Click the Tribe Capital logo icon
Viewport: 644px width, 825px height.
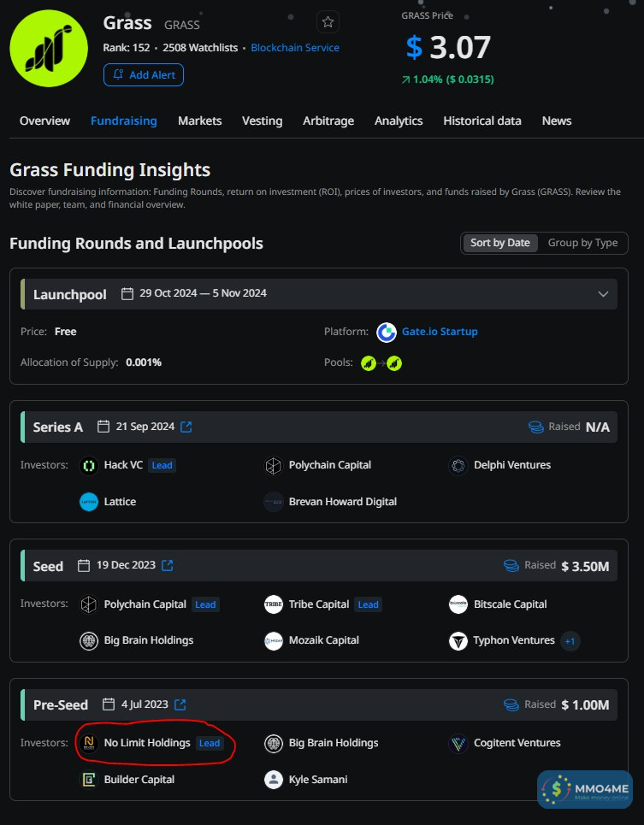click(274, 604)
